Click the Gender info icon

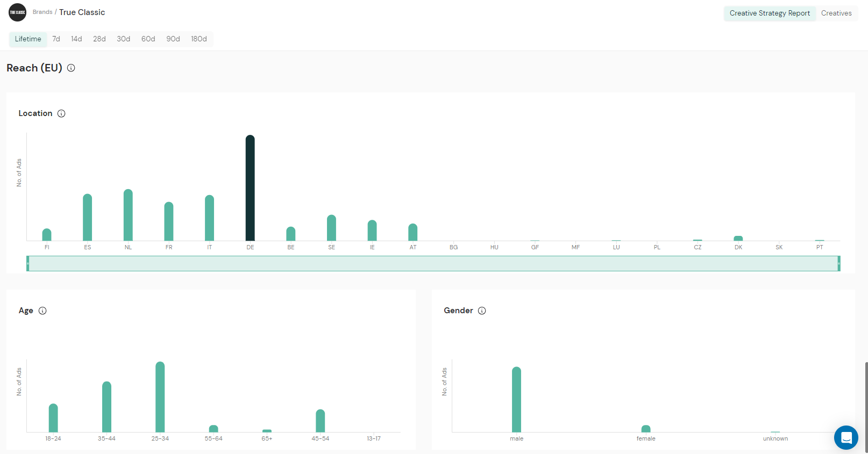(x=482, y=311)
